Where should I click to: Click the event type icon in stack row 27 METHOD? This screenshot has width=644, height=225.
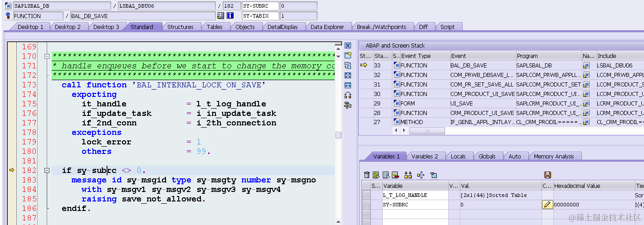[396, 122]
